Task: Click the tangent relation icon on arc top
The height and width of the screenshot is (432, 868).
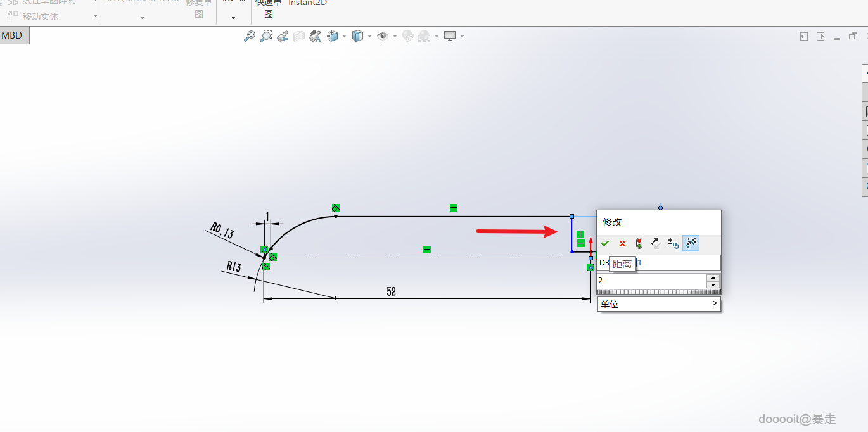Action: point(336,208)
